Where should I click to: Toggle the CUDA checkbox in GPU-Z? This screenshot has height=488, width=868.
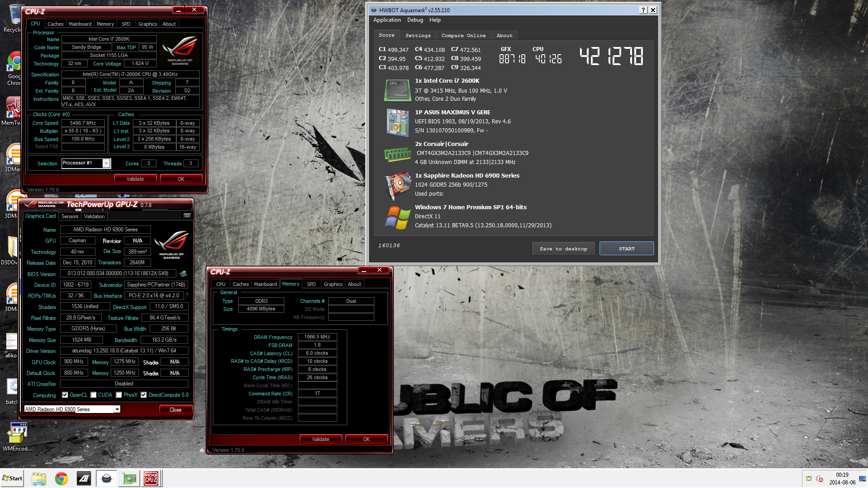coord(94,395)
